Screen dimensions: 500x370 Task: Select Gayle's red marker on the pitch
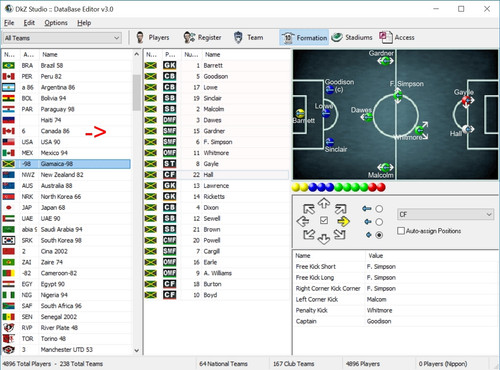(x=467, y=100)
